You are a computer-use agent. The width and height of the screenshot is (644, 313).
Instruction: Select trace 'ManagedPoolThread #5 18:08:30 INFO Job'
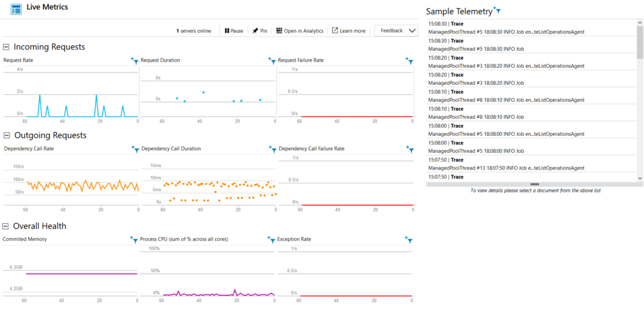click(531, 45)
